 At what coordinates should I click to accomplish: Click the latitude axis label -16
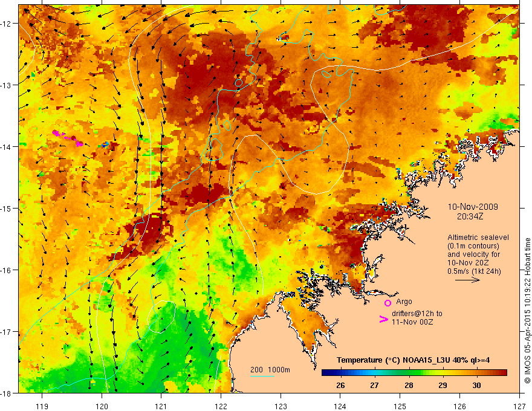pyautogui.click(x=7, y=270)
